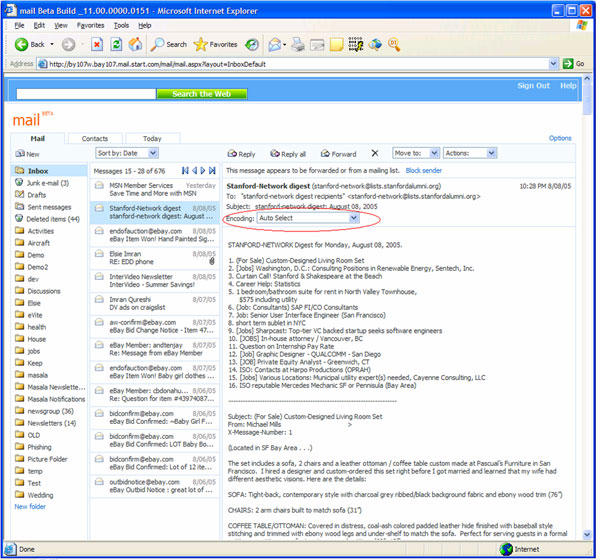Click the Help link in header
The image size is (600, 560).
coord(568,85)
